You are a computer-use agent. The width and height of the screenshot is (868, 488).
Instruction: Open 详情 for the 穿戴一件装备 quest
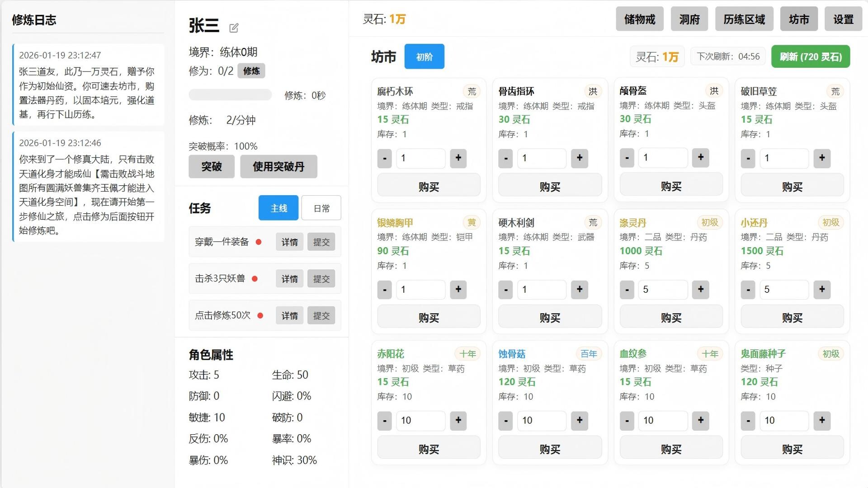point(289,242)
